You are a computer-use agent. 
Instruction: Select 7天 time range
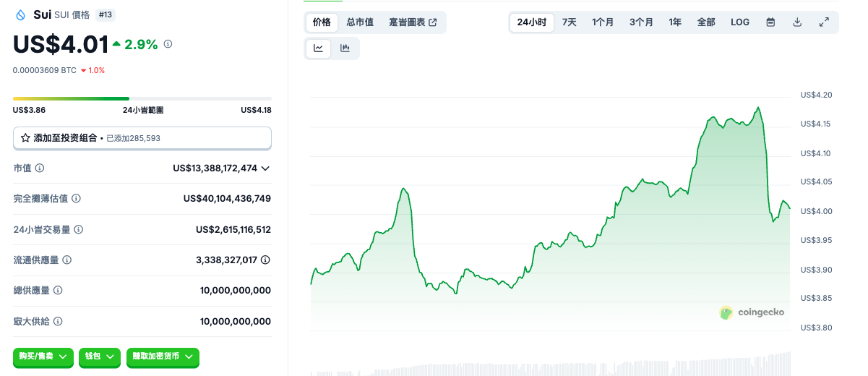[x=570, y=22]
